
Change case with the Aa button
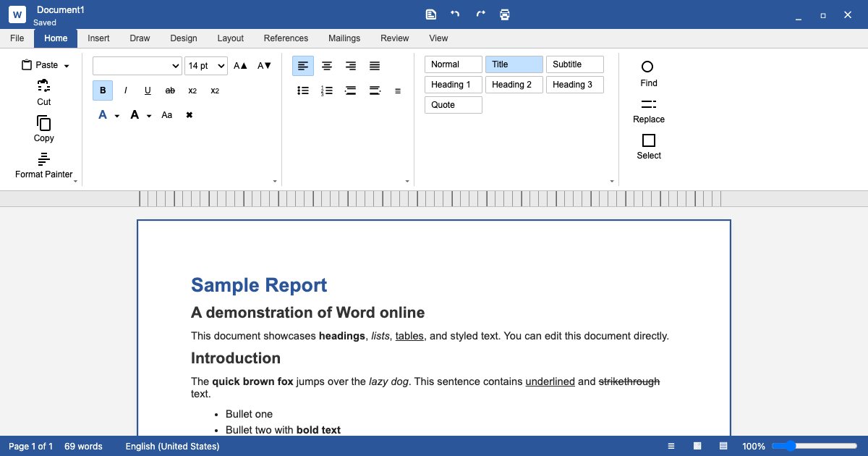click(167, 115)
